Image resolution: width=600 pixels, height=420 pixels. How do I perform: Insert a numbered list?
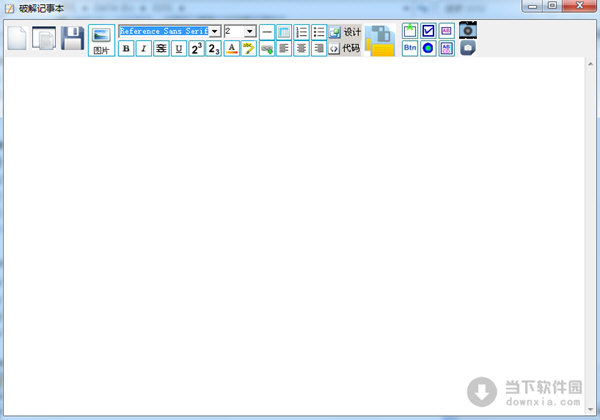coord(301,32)
